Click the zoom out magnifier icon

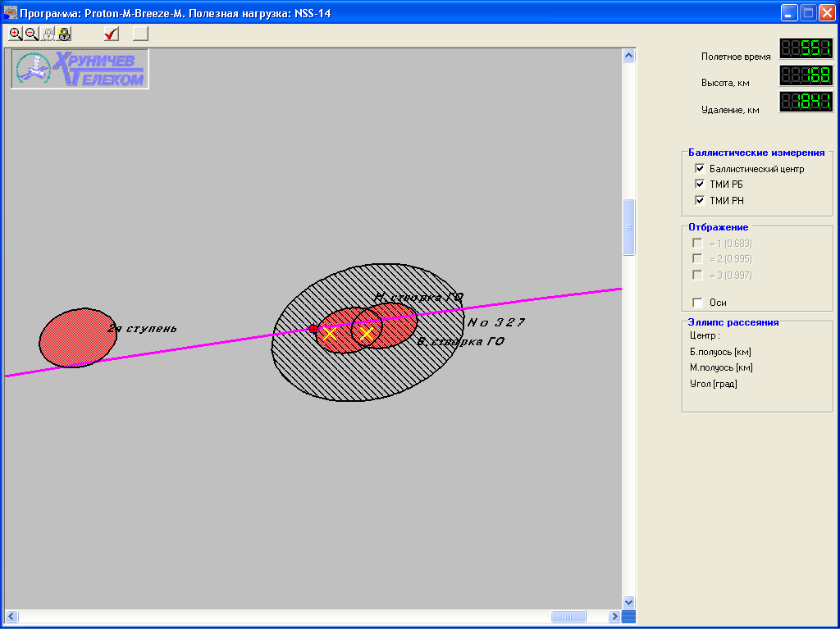point(31,34)
